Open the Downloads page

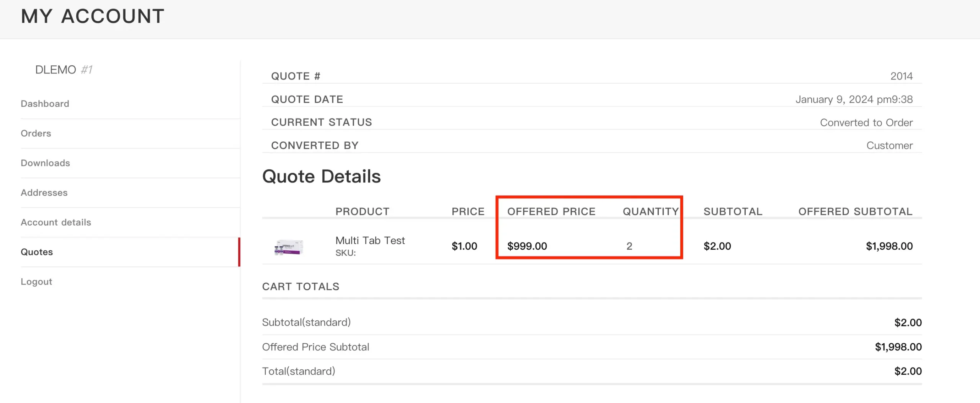tap(45, 163)
